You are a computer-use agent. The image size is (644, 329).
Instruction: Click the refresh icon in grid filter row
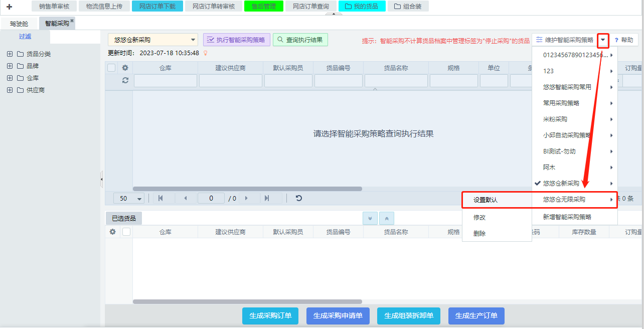[x=125, y=80]
